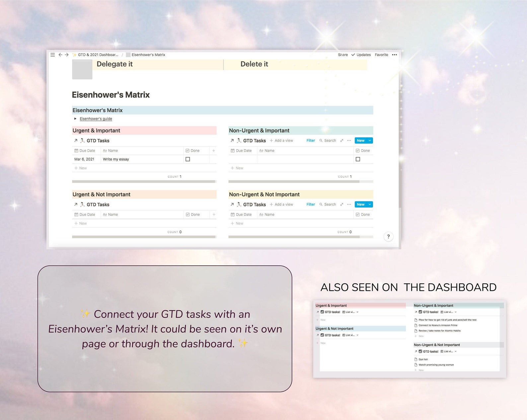The height and width of the screenshot is (420, 527).
Task: Add New row in Urgent & Important table
Action: (144, 168)
